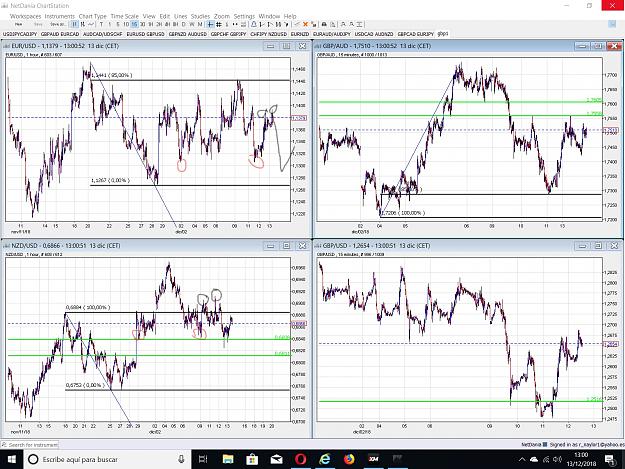The height and width of the screenshot is (469, 625).
Task: Switch to EURAUD/AUDJPY workspace tab
Action: (332, 34)
